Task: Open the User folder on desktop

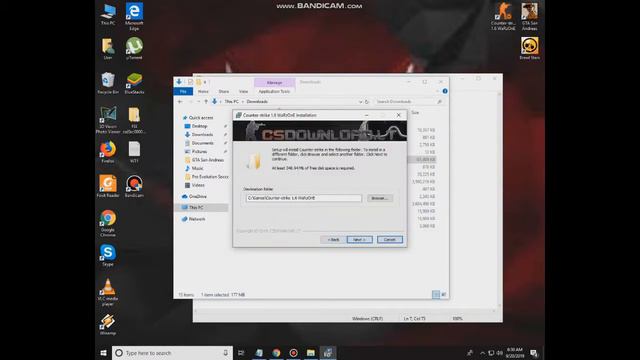Action: click(x=108, y=49)
